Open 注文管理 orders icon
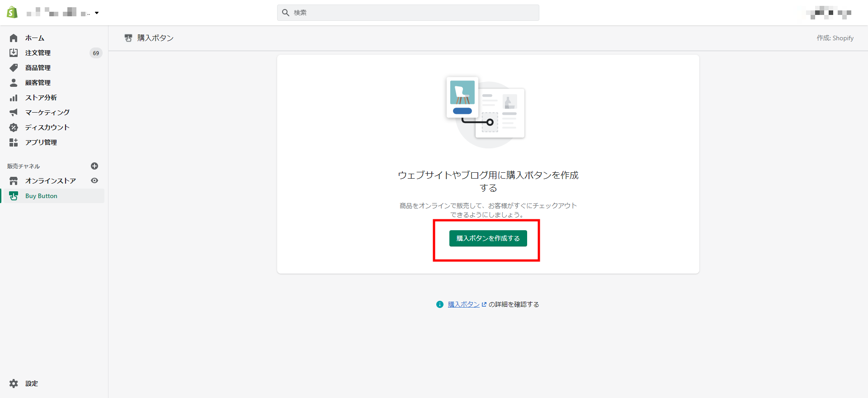Viewport: 868px width, 398px height. pyautogui.click(x=14, y=53)
